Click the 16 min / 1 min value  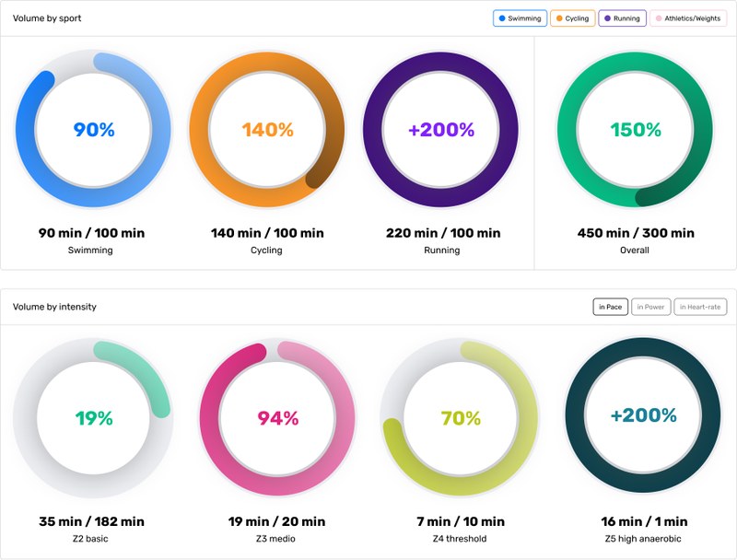tap(644, 521)
